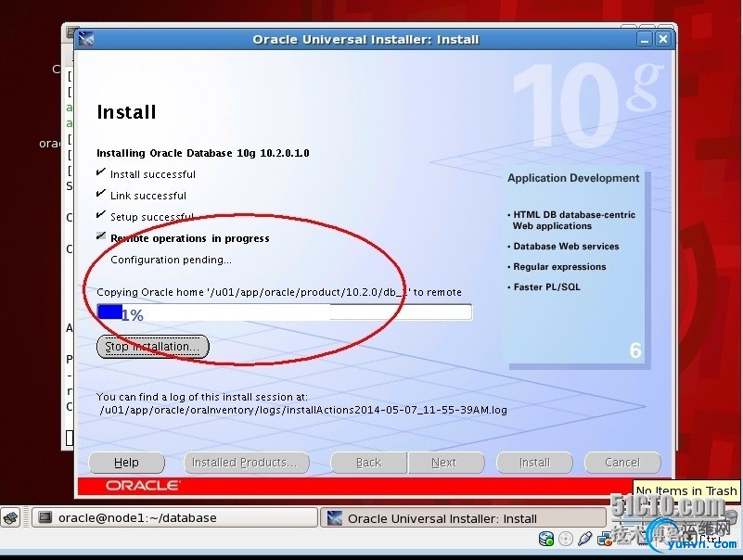The height and width of the screenshot is (560, 743).
Task: Click the VirtualBox USB status icon
Action: click(584, 539)
